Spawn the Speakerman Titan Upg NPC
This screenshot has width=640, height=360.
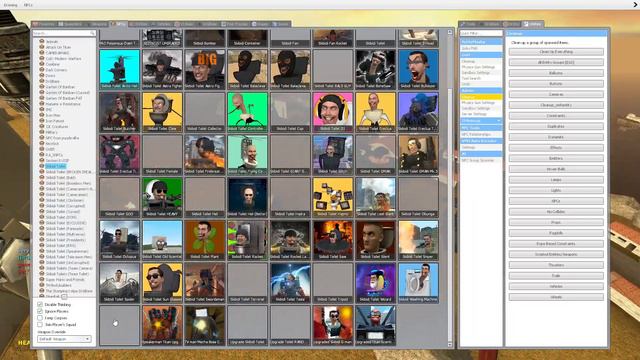click(162, 325)
